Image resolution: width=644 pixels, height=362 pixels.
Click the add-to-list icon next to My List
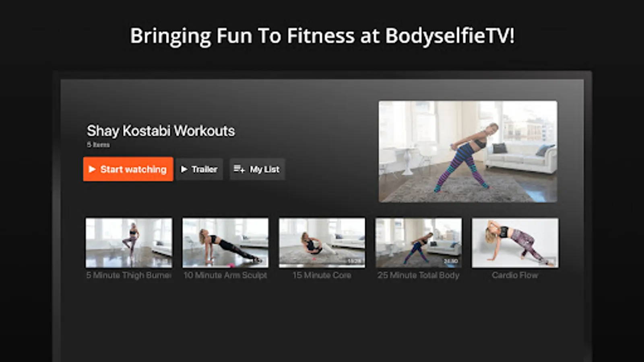[x=239, y=169]
